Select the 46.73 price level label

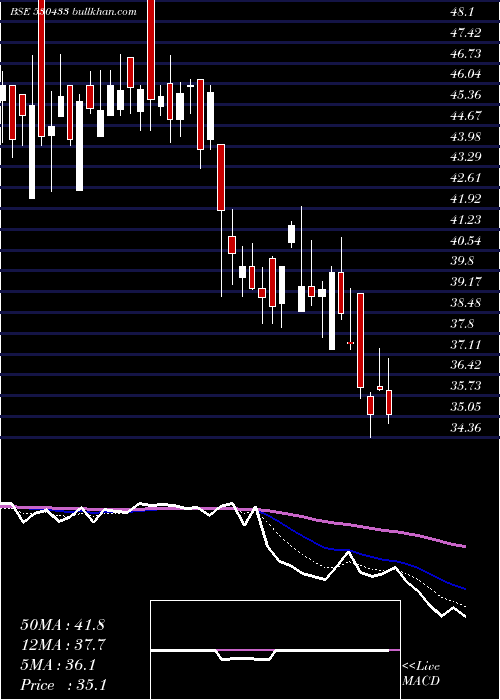pos(466,54)
